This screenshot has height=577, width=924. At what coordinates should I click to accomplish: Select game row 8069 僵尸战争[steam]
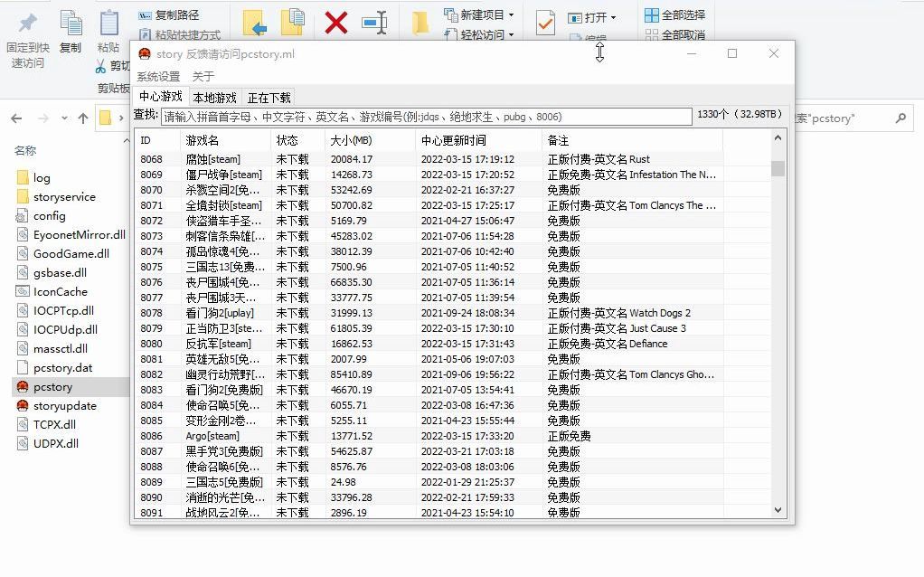[453, 175]
